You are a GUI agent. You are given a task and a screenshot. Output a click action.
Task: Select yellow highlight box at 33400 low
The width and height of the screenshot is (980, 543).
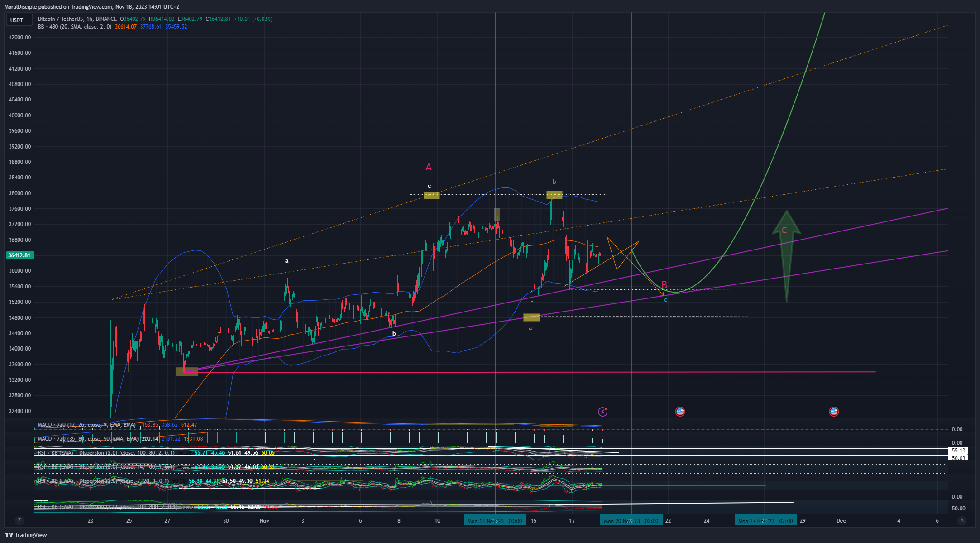[187, 372]
